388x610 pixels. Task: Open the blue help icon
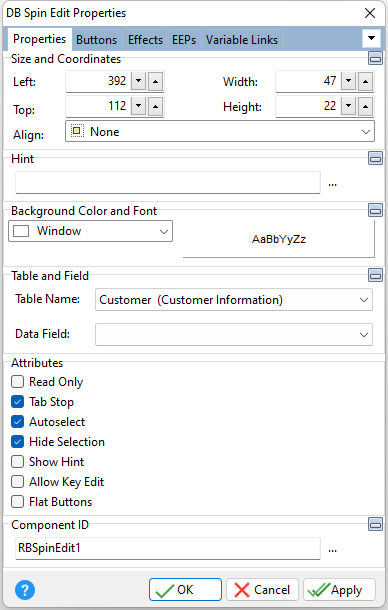coord(25,590)
